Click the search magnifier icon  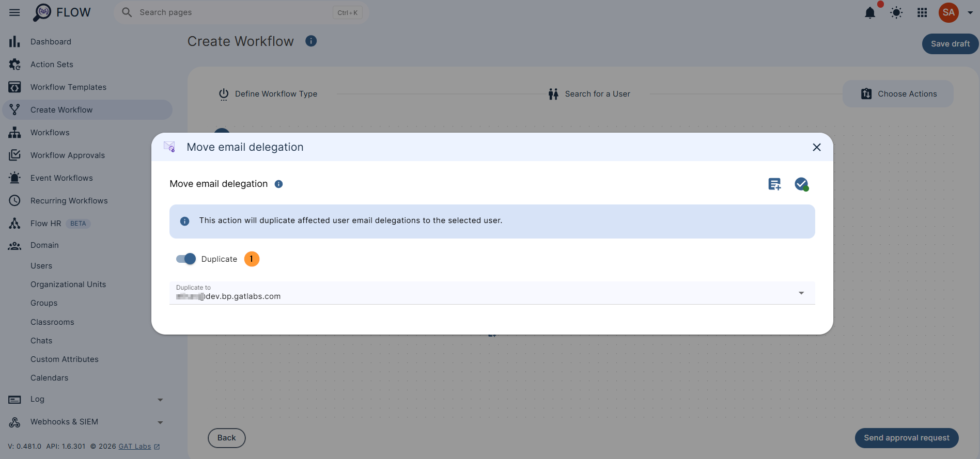(127, 12)
